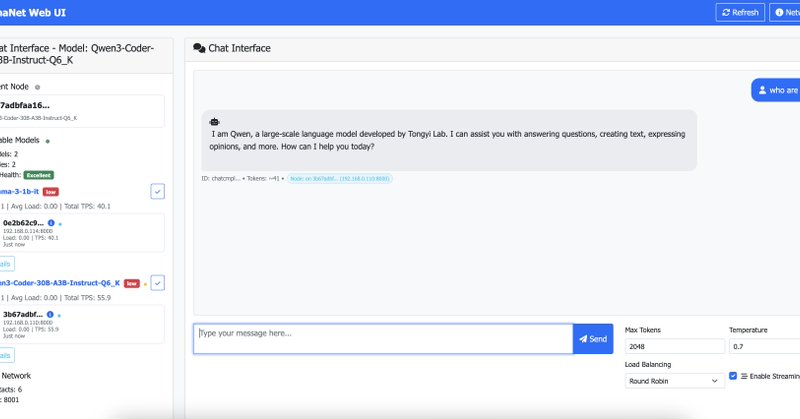Toggle the select checkbox for Qwen3-Coder-30B-A3B-Instruct-Q6_K
This screenshot has height=419, width=800.
pos(158,283)
